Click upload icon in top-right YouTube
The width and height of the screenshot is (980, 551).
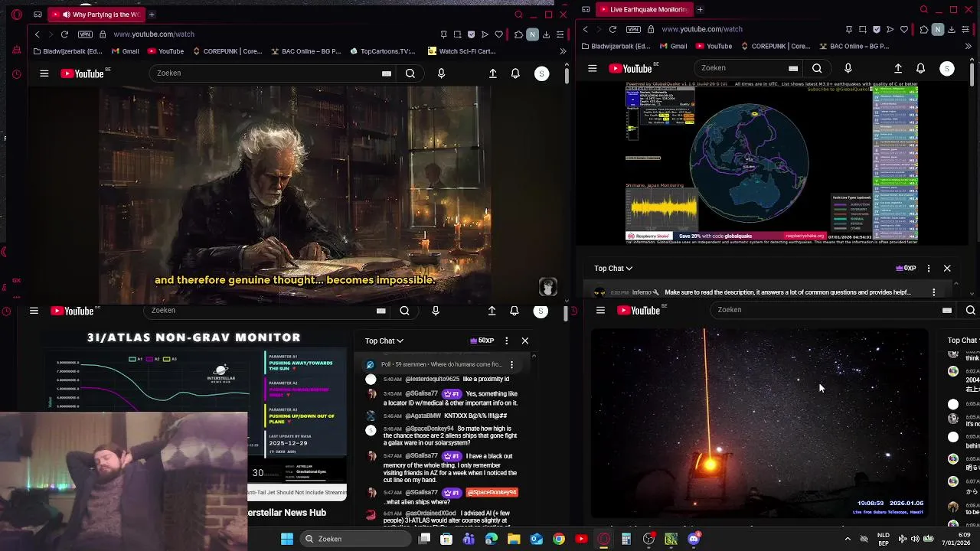point(898,68)
